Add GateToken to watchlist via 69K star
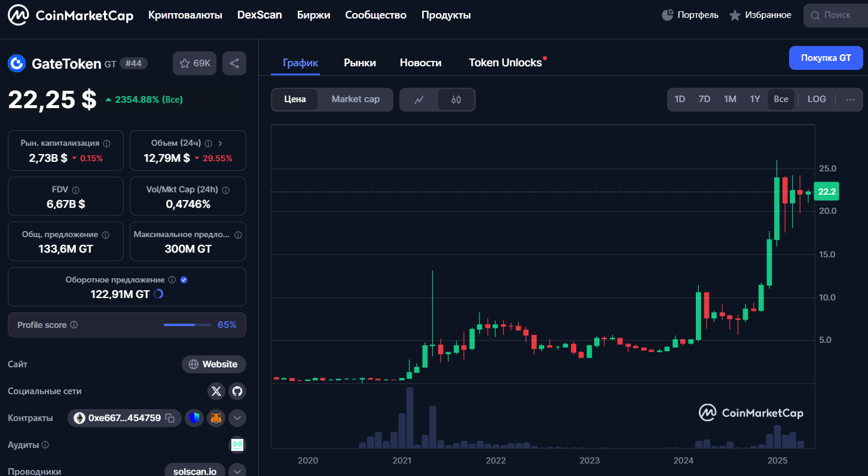The image size is (868, 476). [195, 63]
